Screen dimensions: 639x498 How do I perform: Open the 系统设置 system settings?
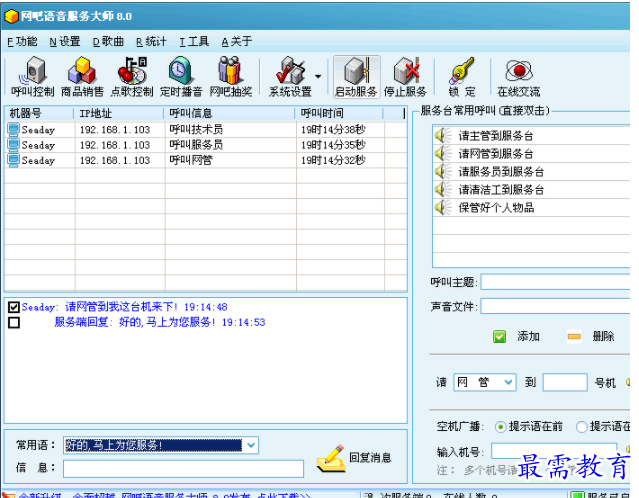[290, 77]
